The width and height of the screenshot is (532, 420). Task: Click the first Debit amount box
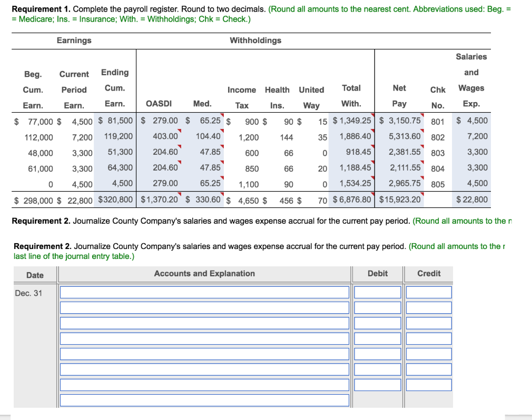[x=377, y=292]
